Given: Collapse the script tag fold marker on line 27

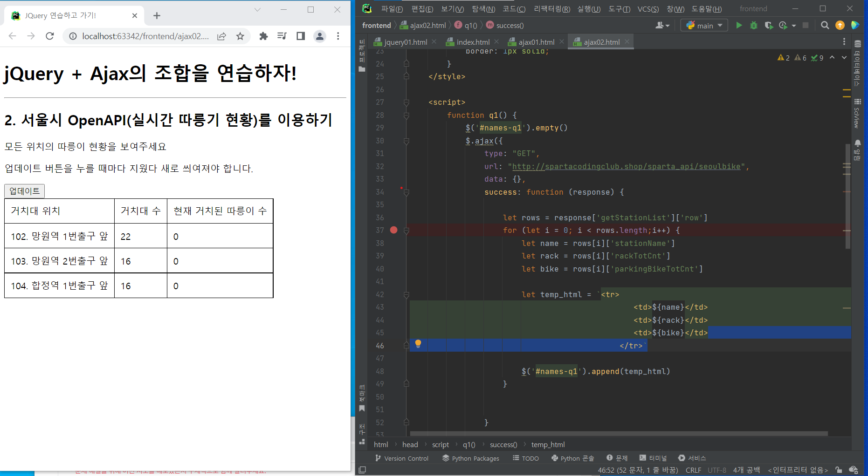Looking at the screenshot, I should (406, 102).
